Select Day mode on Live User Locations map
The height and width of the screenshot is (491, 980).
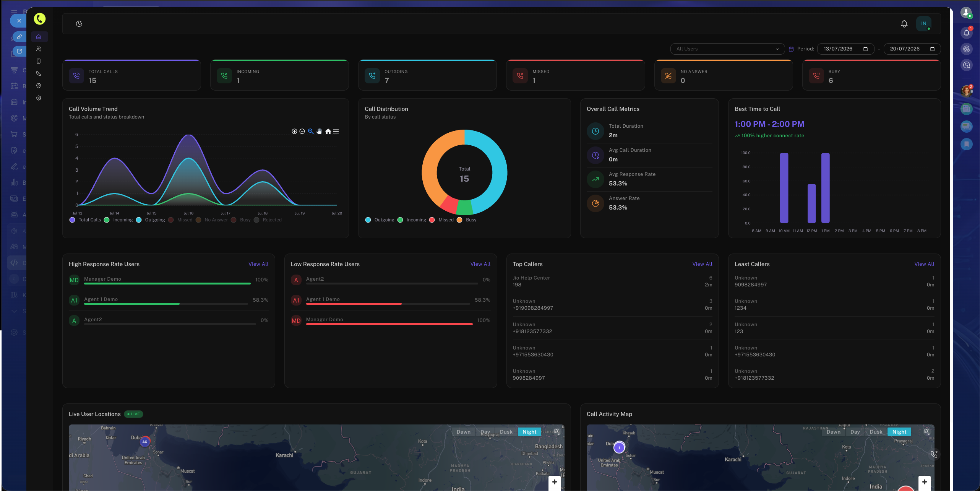(485, 432)
